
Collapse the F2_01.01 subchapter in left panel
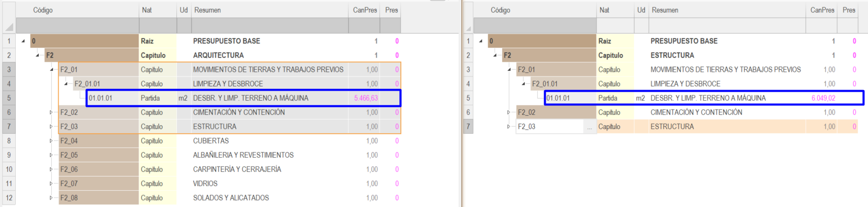pos(65,84)
